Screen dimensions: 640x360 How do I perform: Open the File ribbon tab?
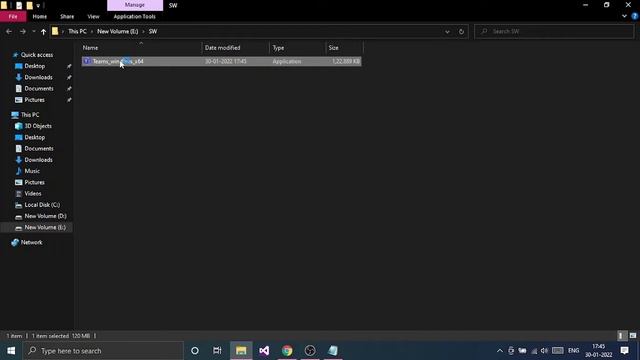[13, 16]
